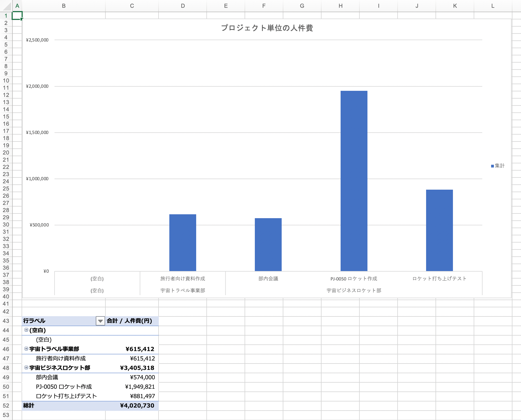Click the ロケット打ち上げテスト bar in chart
Viewport: 521px width, 420px height.
tap(439, 230)
